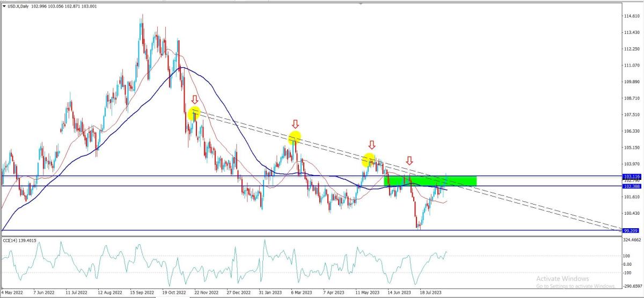The image size is (644, 298).
Task: Click the 19 Oct 2022 date label
Action: click(x=173, y=294)
